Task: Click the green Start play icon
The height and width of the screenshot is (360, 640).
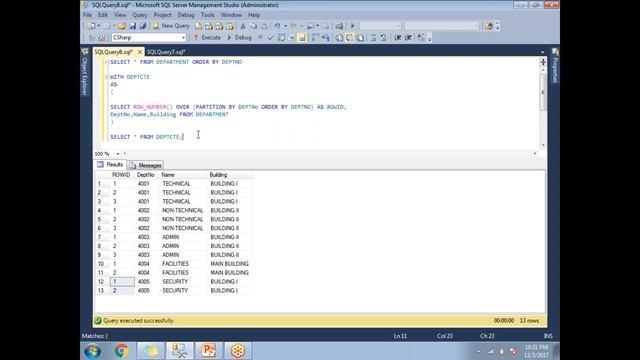Action: [x=353, y=26]
